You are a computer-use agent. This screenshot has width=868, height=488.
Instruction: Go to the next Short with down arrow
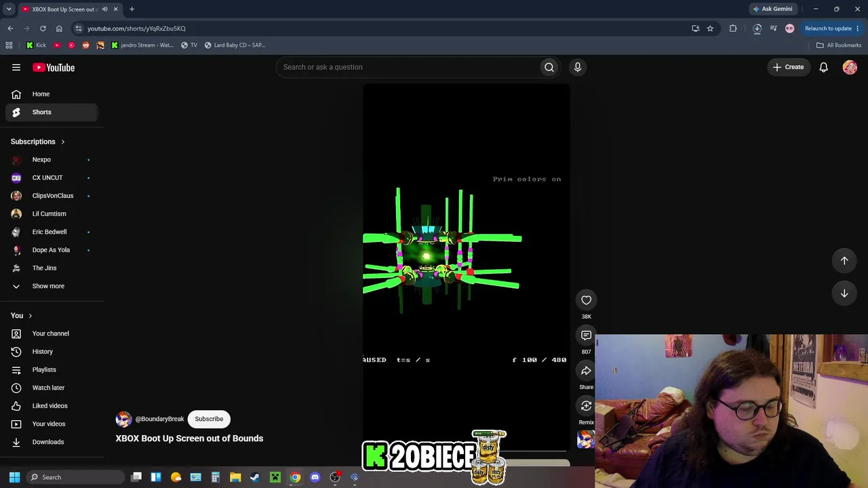(844, 293)
